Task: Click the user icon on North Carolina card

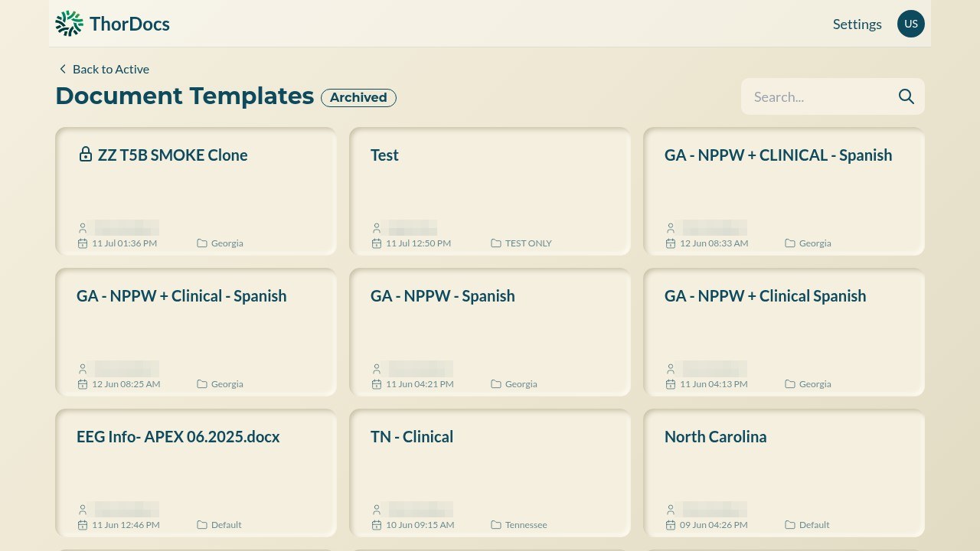Action: coord(671,510)
